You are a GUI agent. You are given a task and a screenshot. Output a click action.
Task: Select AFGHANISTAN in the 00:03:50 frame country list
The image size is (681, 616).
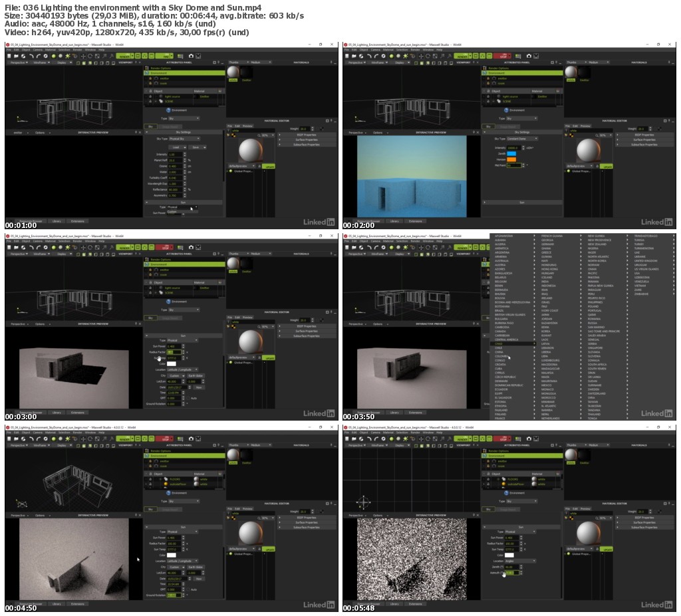[x=504, y=236]
